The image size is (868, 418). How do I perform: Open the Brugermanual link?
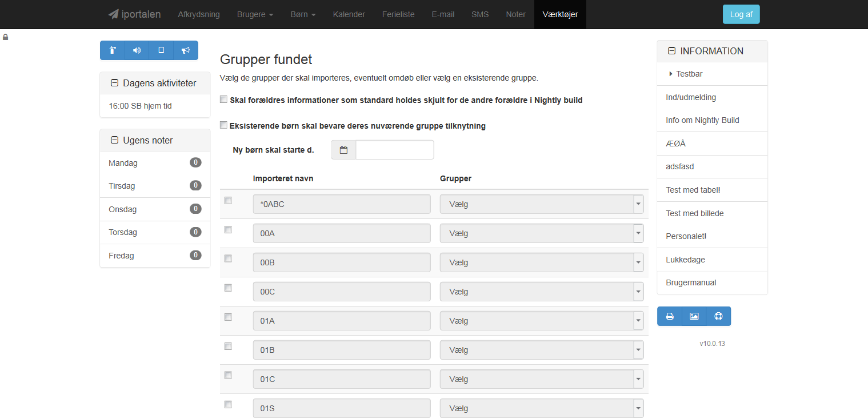click(x=712, y=282)
